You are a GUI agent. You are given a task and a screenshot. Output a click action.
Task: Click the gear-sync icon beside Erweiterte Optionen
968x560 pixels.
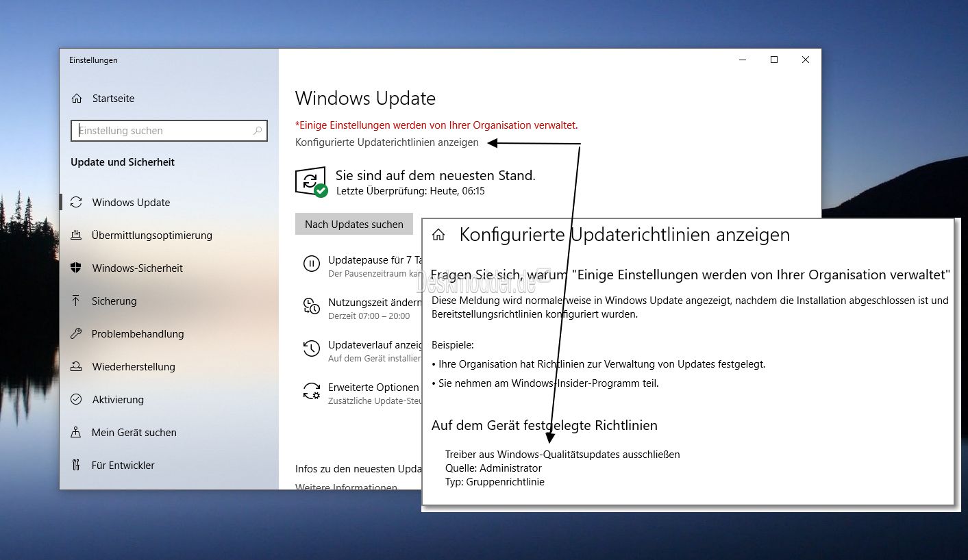point(311,392)
